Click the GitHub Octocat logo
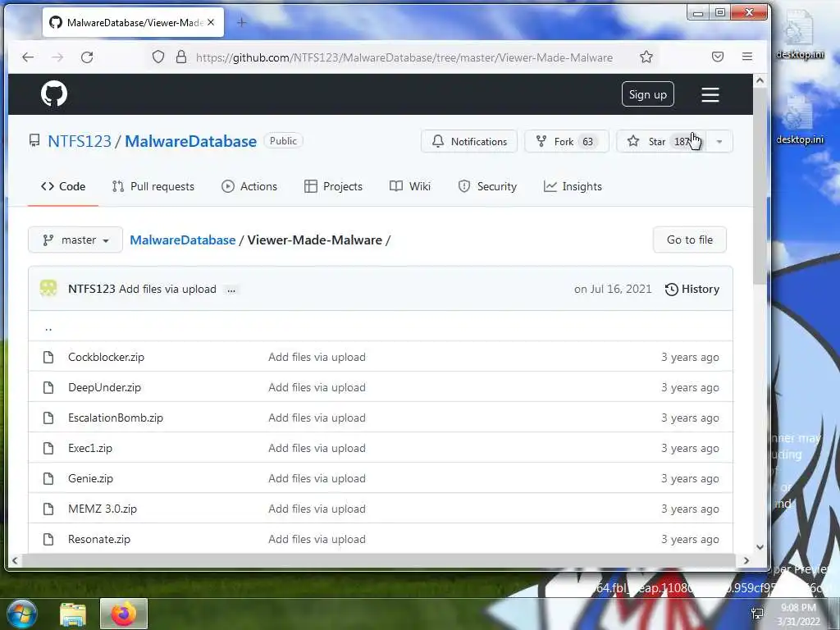840x630 pixels. pos(54,94)
